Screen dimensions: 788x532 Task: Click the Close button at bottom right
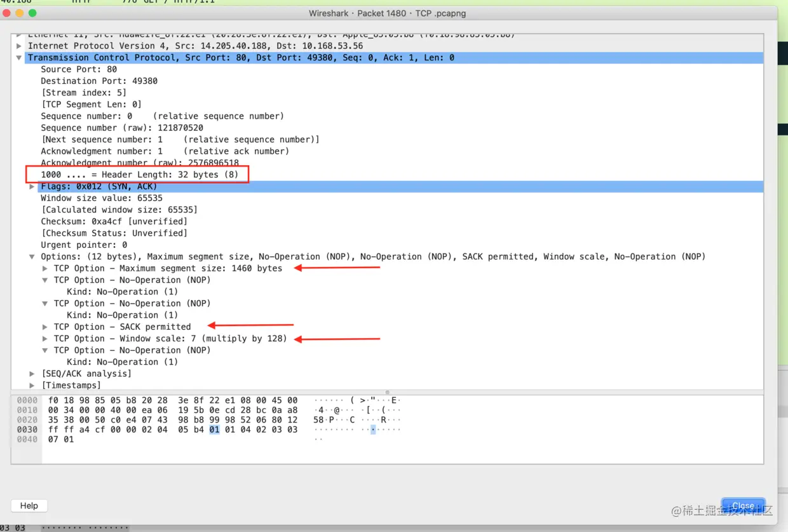click(x=743, y=506)
